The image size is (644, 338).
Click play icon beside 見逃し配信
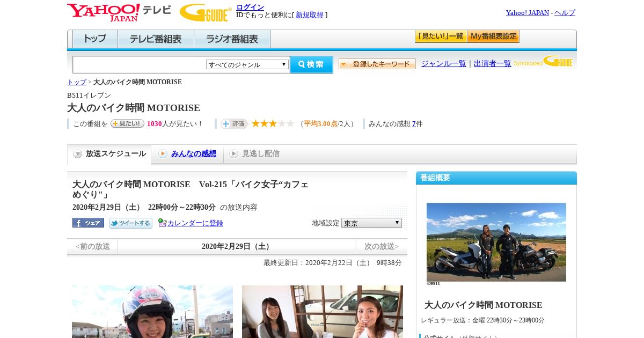pyautogui.click(x=233, y=154)
